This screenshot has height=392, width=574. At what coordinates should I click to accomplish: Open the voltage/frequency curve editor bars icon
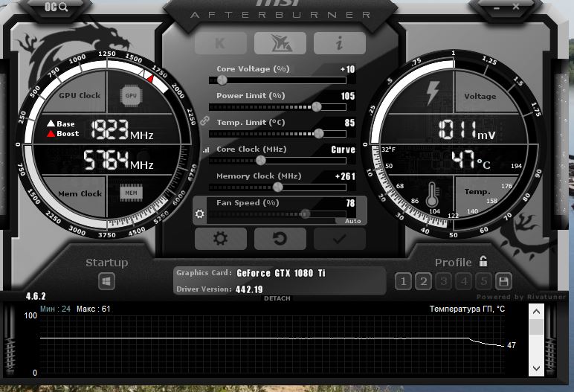click(x=206, y=150)
